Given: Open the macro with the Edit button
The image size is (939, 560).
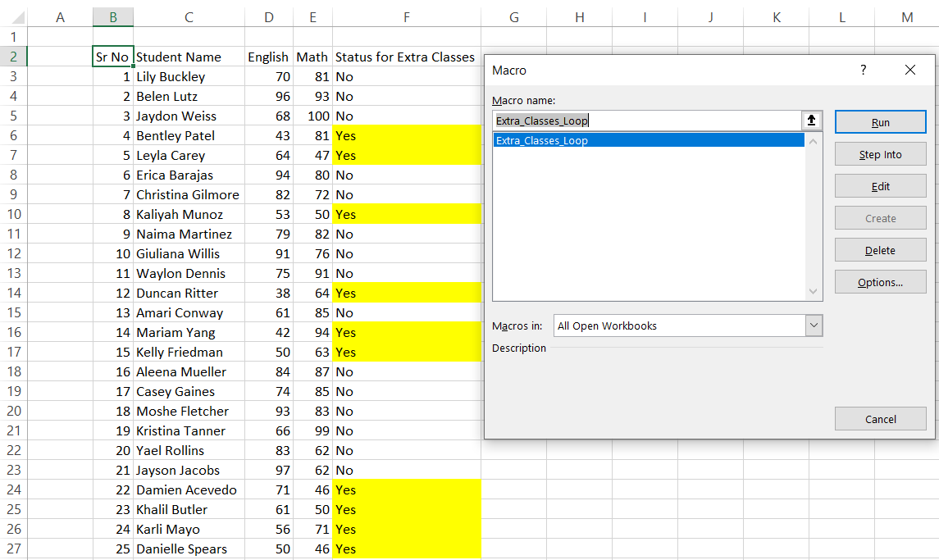Looking at the screenshot, I should pyautogui.click(x=880, y=186).
